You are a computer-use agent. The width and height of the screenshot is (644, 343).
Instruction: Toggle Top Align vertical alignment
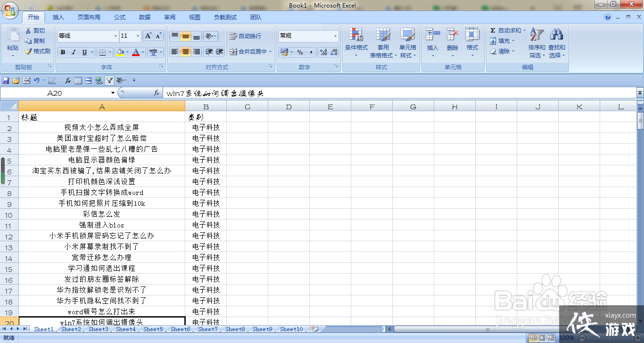pyautogui.click(x=175, y=36)
